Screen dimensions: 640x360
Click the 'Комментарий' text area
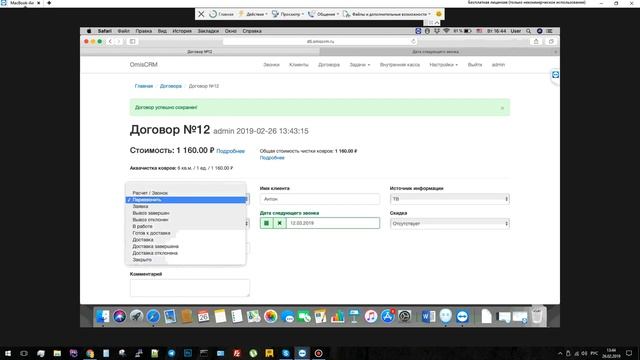point(190,288)
